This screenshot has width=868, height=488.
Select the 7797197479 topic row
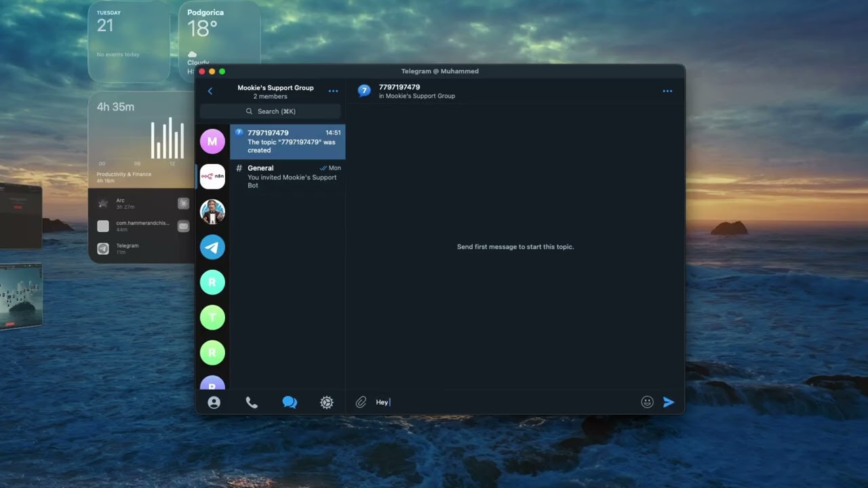[x=288, y=142]
